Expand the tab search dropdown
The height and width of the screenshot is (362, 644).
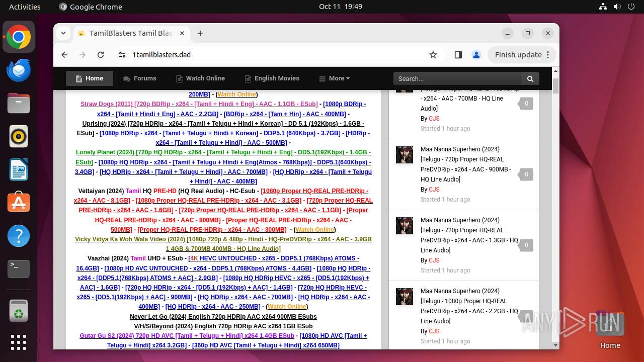[x=63, y=33]
